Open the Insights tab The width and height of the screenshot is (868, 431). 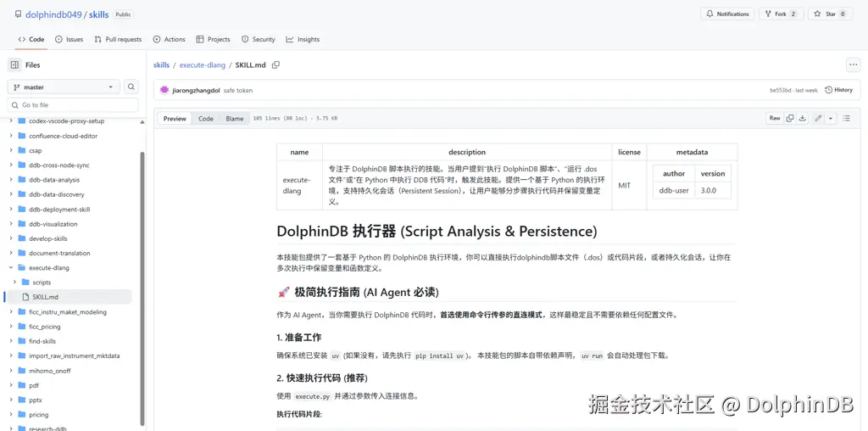303,39
